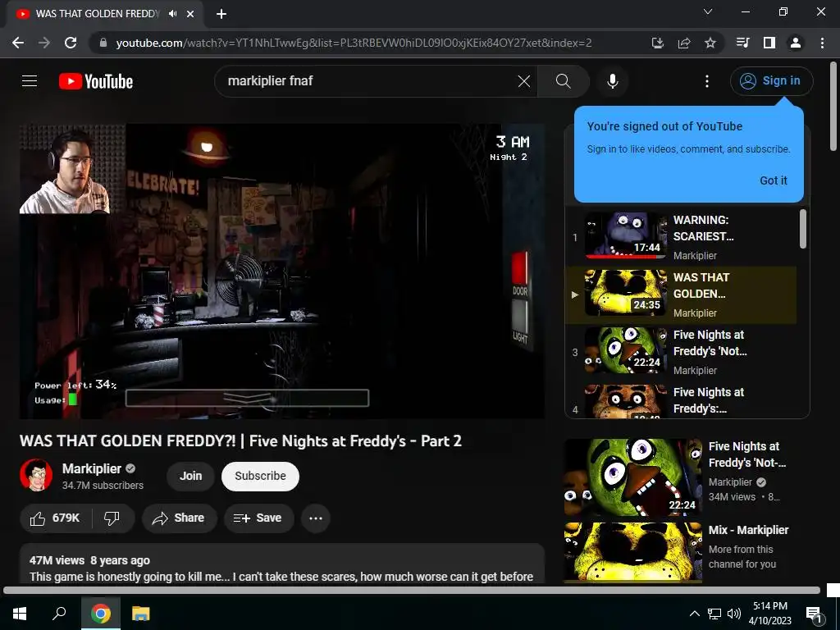This screenshot has height=630, width=840.
Task: Click the Chrome forward arrow
Action: pyautogui.click(x=44, y=43)
